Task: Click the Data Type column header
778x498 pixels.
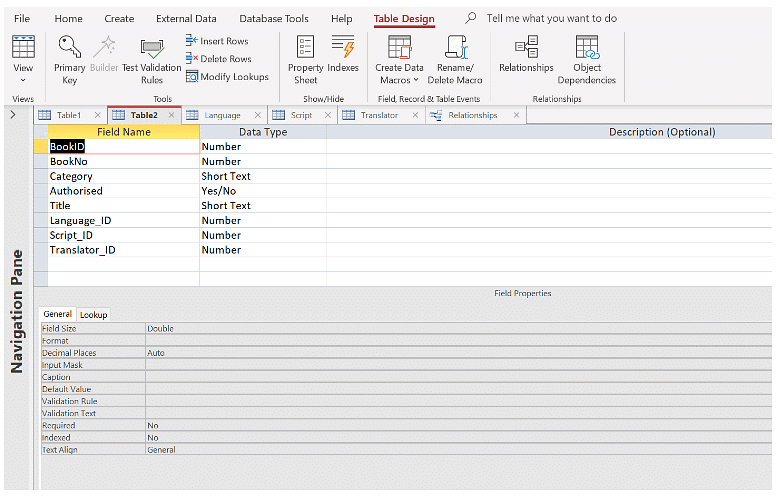Action: 263,132
